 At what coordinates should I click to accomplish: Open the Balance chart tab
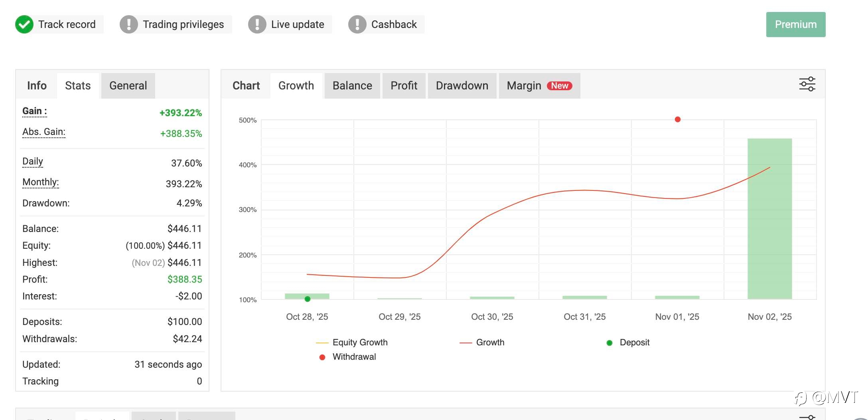coord(352,86)
